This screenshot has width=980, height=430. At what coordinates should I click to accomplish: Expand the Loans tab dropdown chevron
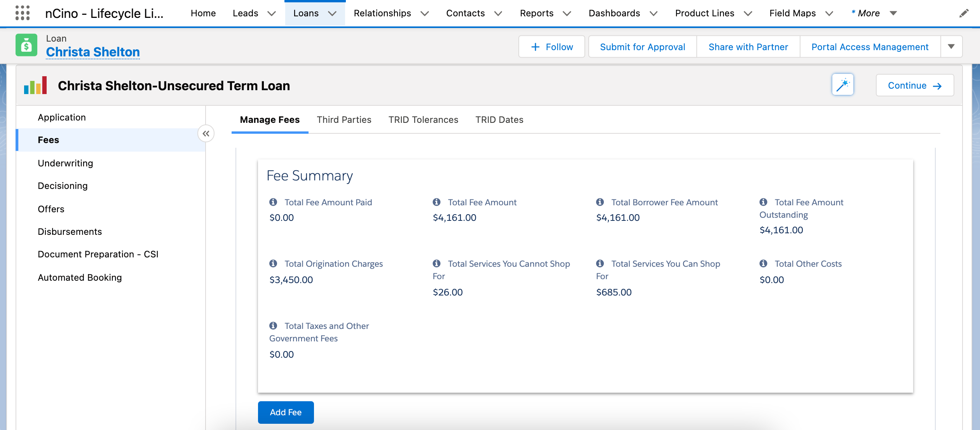[332, 14]
